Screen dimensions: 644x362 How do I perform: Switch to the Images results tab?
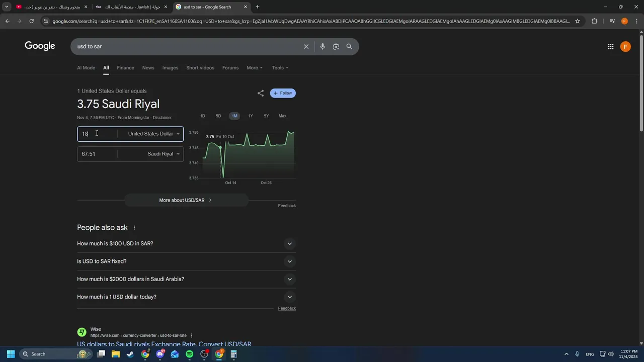point(170,68)
